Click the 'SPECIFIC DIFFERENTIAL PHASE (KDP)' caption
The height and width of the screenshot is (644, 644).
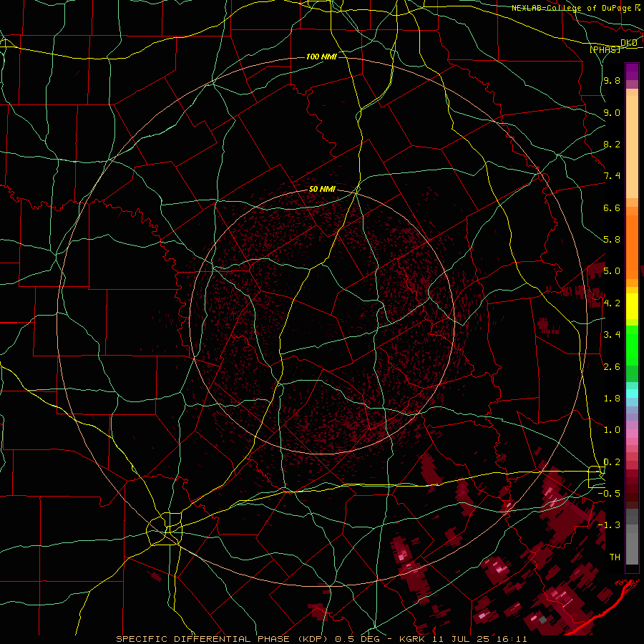[224, 639]
